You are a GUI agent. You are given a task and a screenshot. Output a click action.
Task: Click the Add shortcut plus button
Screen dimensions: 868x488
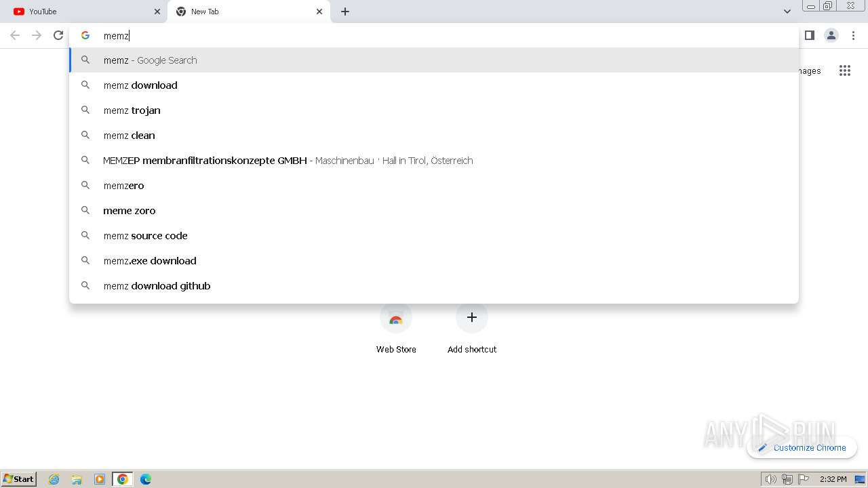(x=472, y=317)
